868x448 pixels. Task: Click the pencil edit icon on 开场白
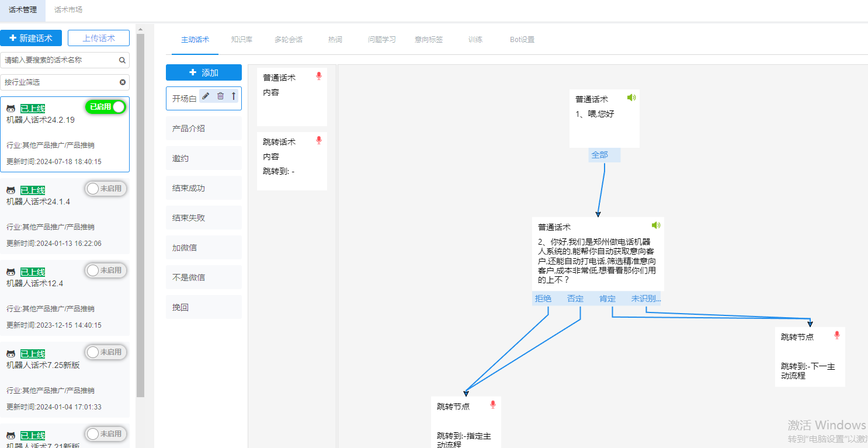[x=206, y=96]
